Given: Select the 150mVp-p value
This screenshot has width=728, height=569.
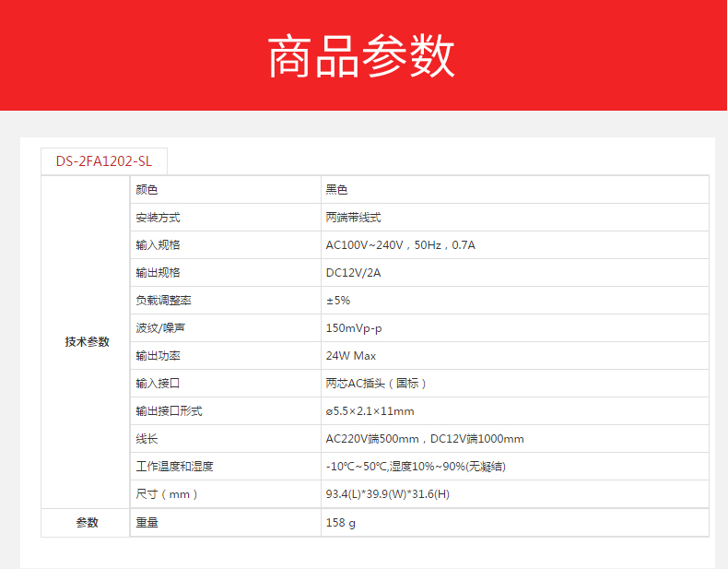Looking at the screenshot, I should [354, 328].
